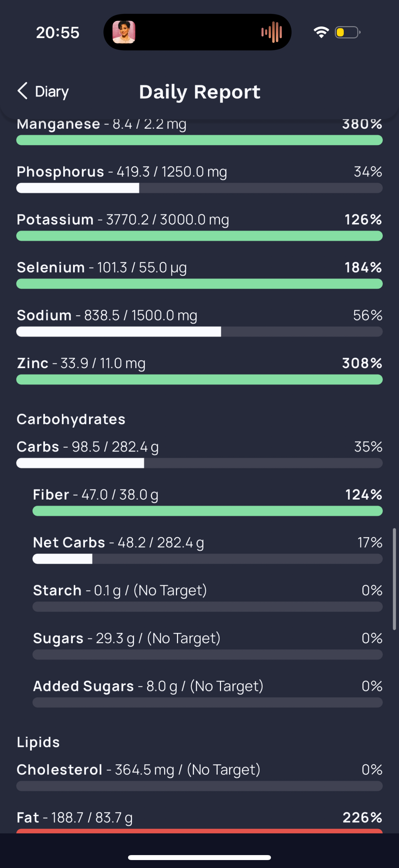Tap the Added Sugars row

[207, 693]
